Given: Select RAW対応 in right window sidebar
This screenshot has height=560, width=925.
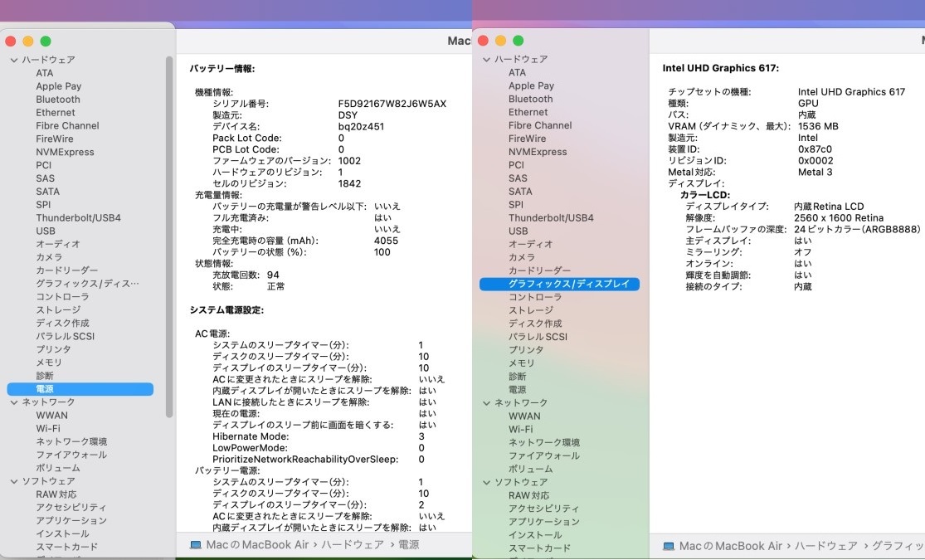Looking at the screenshot, I should (x=528, y=495).
